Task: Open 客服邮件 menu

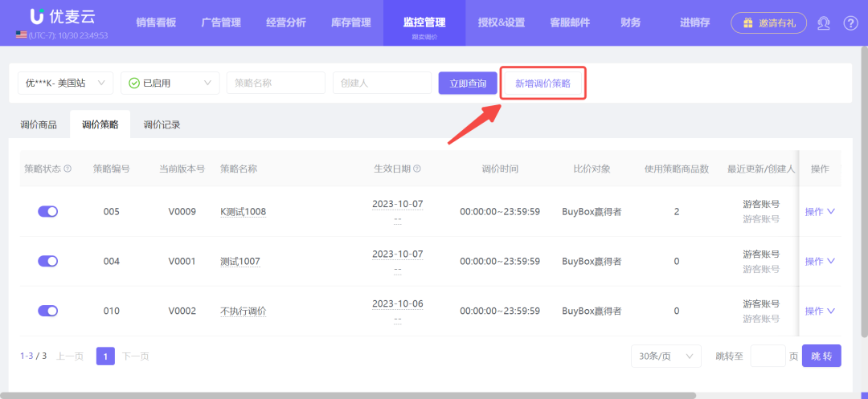Action: [x=570, y=22]
